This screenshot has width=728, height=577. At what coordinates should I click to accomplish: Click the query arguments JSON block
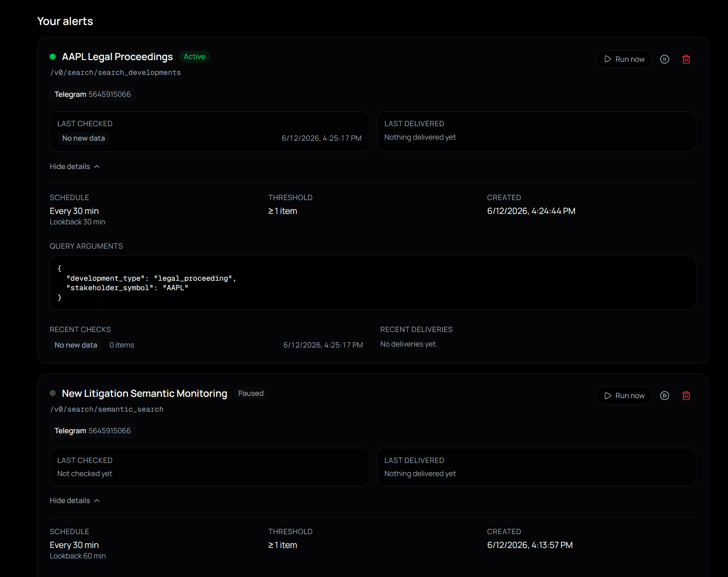tap(373, 283)
